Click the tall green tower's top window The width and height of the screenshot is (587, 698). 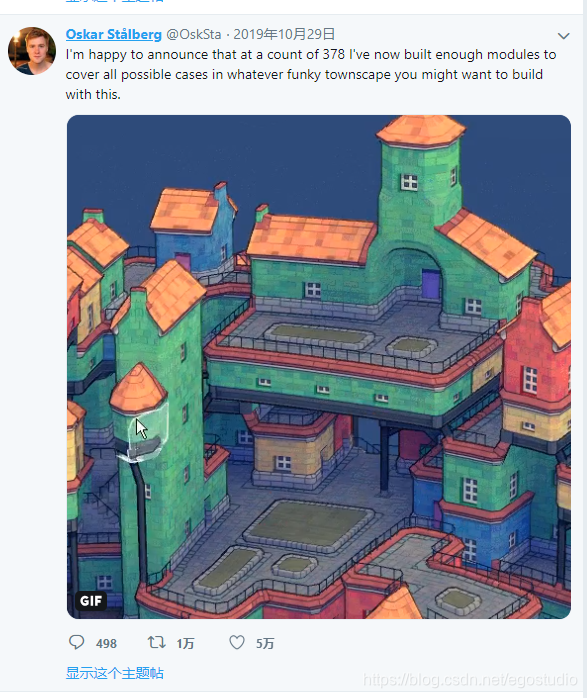pyautogui.click(x=409, y=182)
